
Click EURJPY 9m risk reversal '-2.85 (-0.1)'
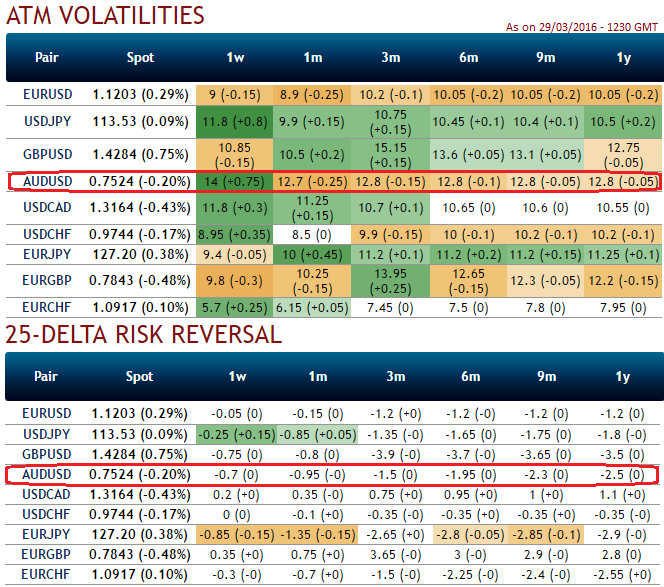[546, 534]
